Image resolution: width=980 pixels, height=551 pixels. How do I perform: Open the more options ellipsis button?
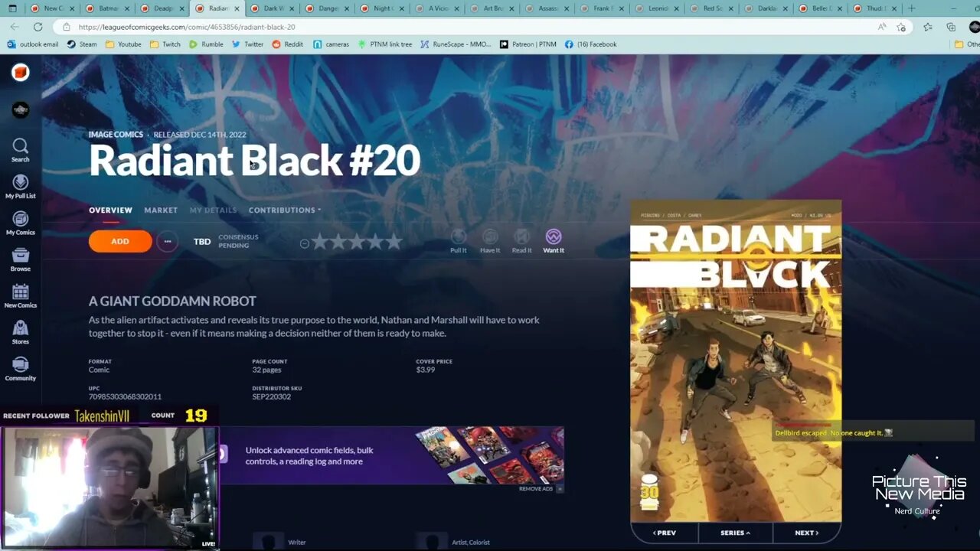tap(167, 242)
